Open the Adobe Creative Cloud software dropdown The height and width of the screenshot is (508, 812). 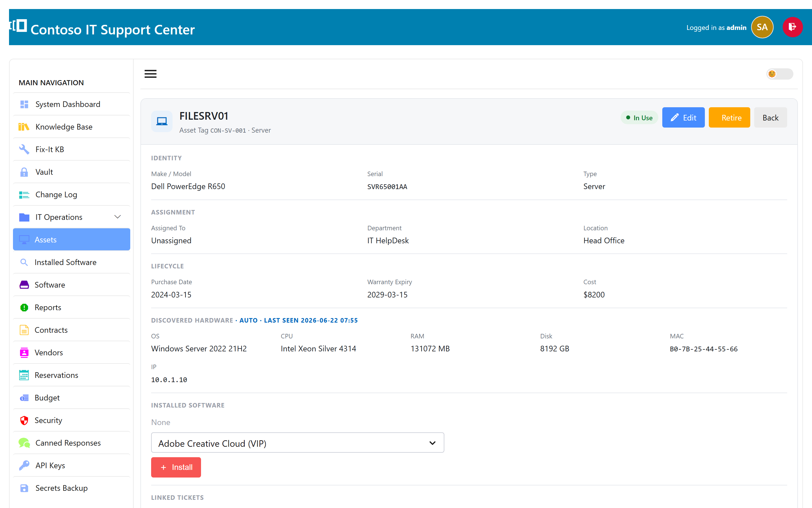tap(297, 443)
